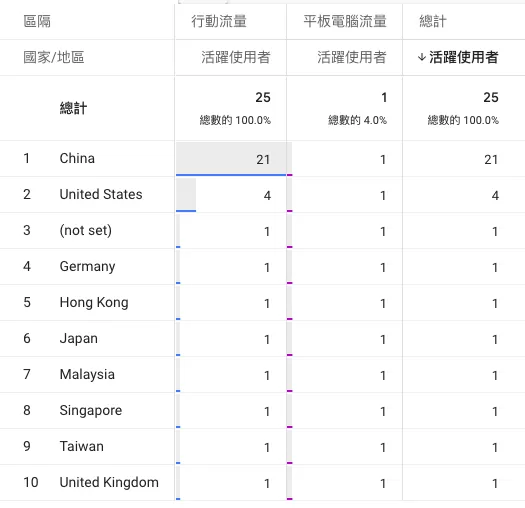The width and height of the screenshot is (525, 508).
Task: Click the 區隔 header label
Action: pos(37,21)
